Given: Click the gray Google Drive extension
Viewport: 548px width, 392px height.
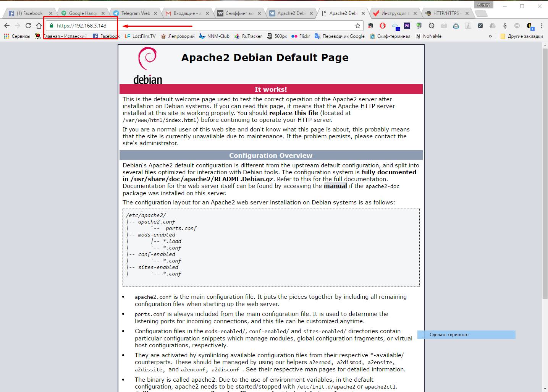Looking at the screenshot, I should (493, 26).
